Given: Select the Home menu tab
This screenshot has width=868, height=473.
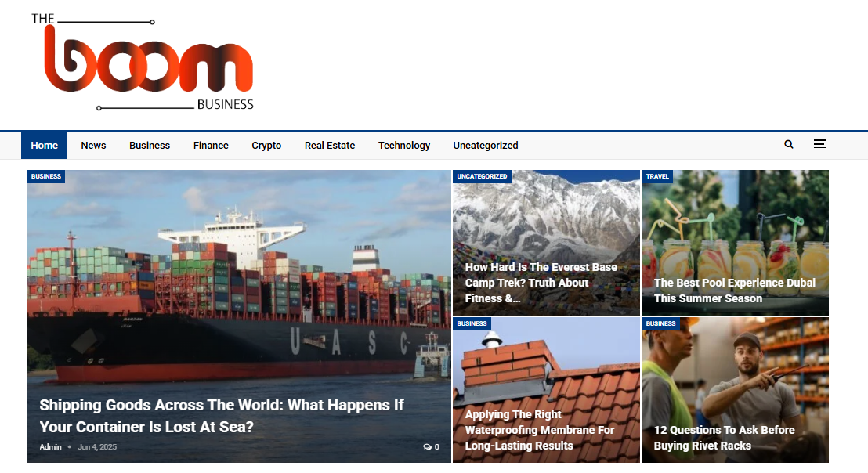Looking at the screenshot, I should (x=45, y=146).
